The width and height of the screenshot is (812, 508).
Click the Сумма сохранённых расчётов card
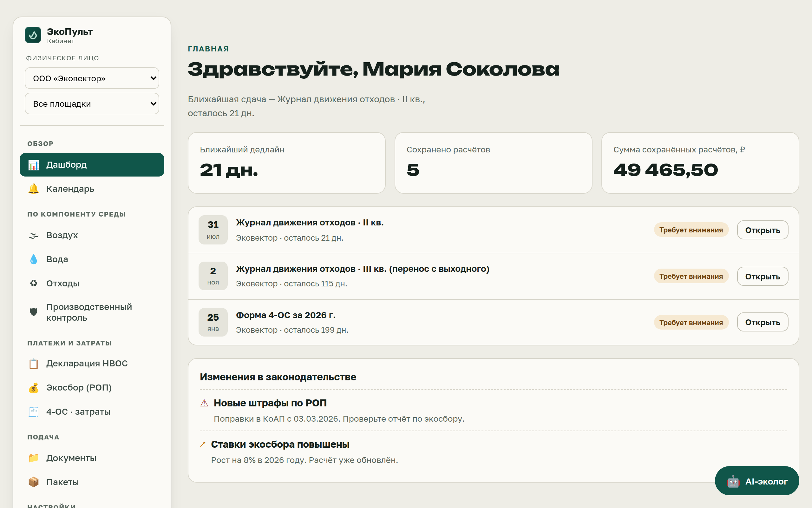click(x=700, y=163)
